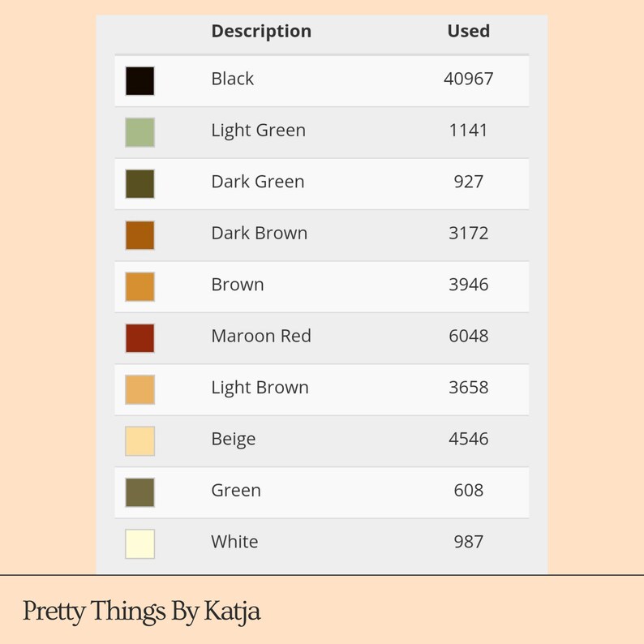This screenshot has height=644, width=644.
Task: Click the Black used count 40967
Action: [x=469, y=79]
